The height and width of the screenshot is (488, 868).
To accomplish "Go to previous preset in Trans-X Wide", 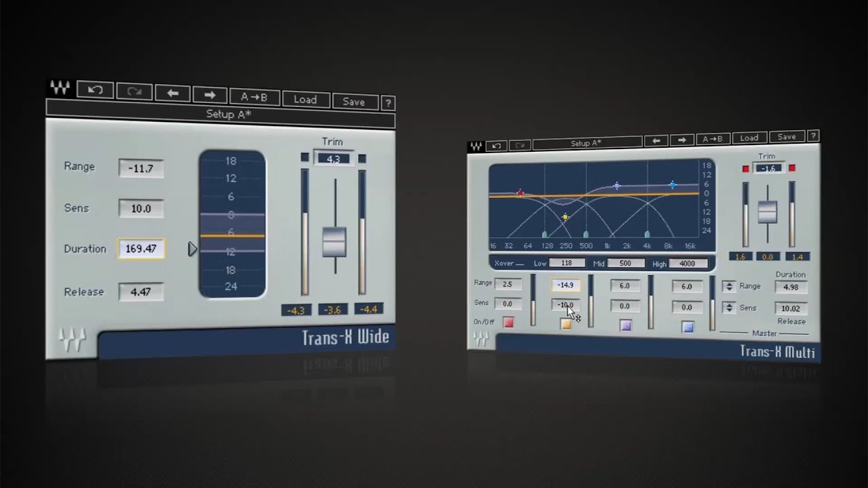I will click(x=172, y=94).
